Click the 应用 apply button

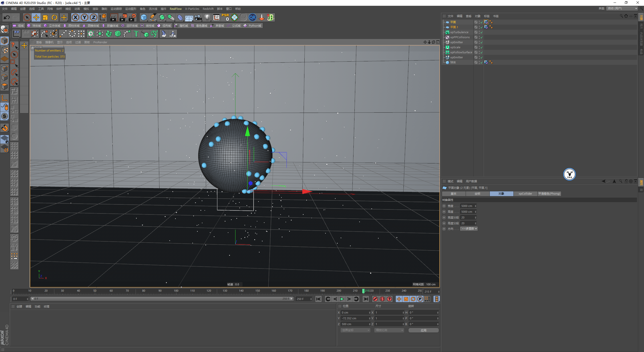pos(423,330)
